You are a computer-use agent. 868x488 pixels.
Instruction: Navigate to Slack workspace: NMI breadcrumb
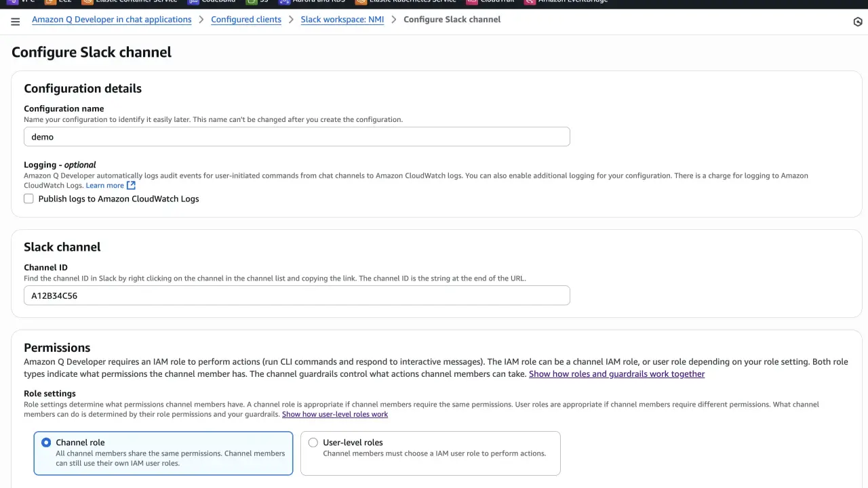click(x=342, y=20)
